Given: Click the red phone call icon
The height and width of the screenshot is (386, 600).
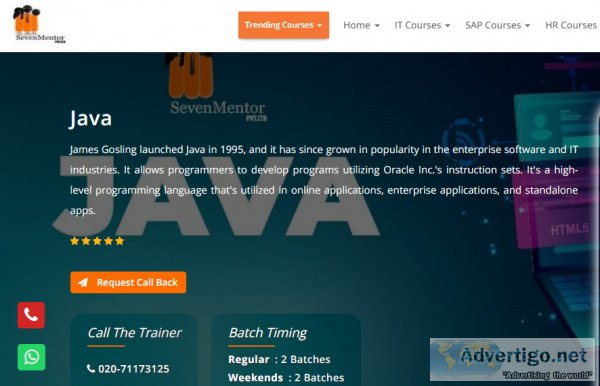Looking at the screenshot, I should [31, 315].
